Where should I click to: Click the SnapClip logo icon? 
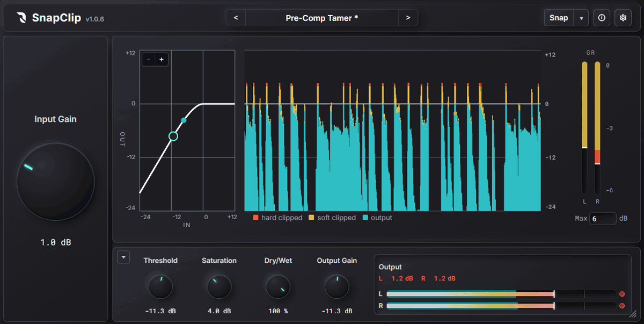[x=21, y=18]
